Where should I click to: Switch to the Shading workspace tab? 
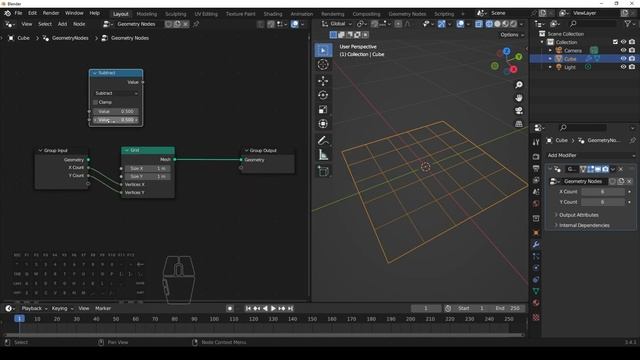[273, 14]
